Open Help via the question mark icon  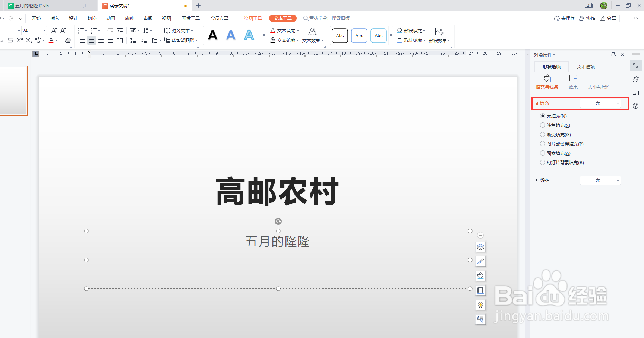636,106
